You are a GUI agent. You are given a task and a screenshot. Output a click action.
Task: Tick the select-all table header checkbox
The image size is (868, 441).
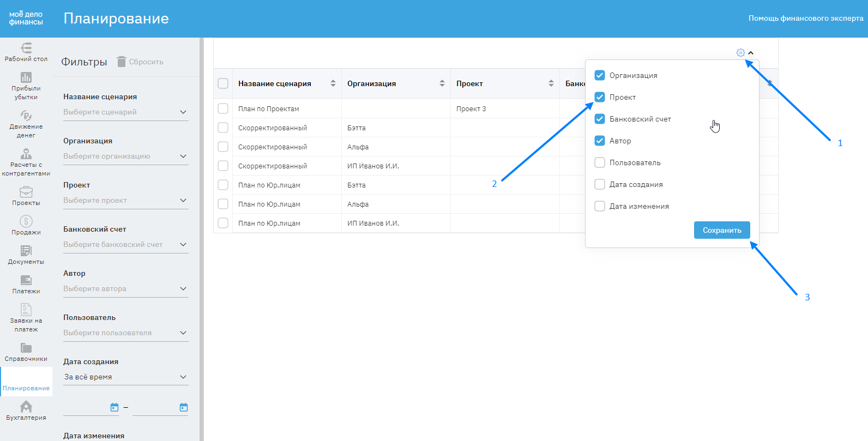click(223, 83)
